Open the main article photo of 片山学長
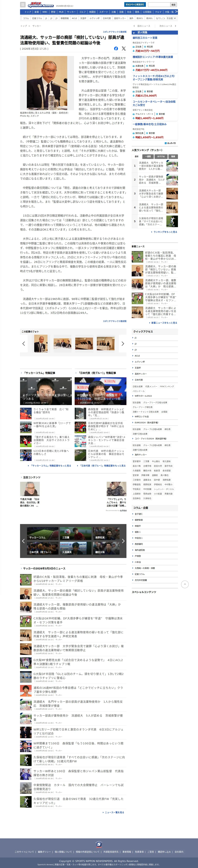 [47, 83]
